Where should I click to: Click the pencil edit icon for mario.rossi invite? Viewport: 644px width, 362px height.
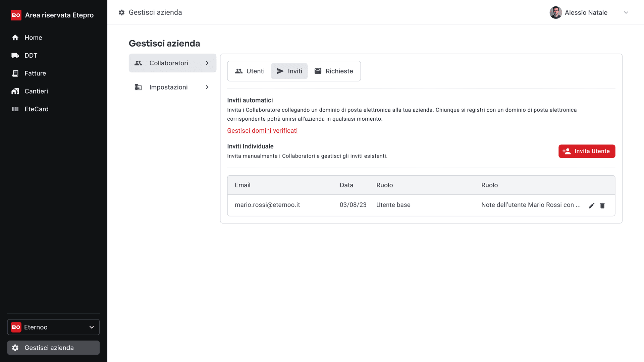pos(591,205)
